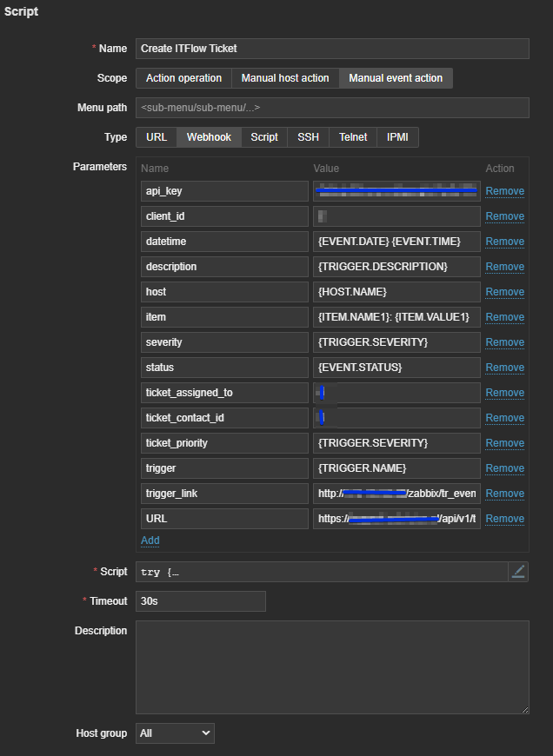Choose the IPMI script type
The height and width of the screenshot is (756, 553).
(397, 137)
